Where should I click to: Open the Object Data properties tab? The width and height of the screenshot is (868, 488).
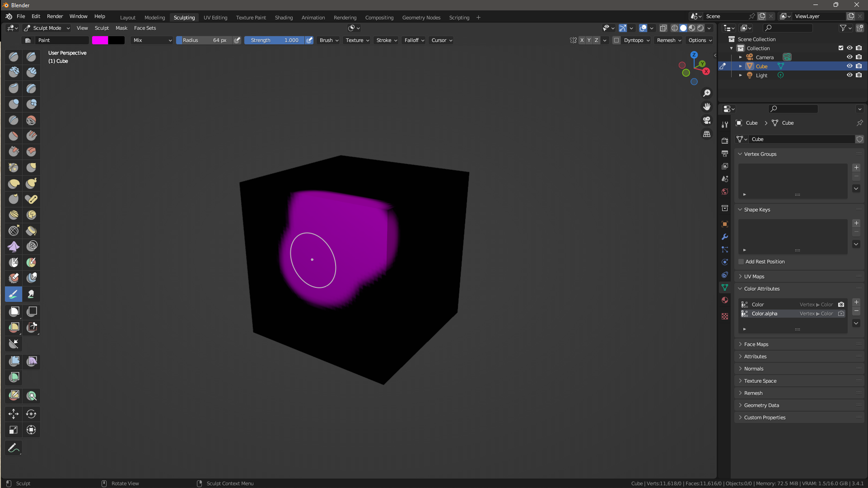[725, 287]
